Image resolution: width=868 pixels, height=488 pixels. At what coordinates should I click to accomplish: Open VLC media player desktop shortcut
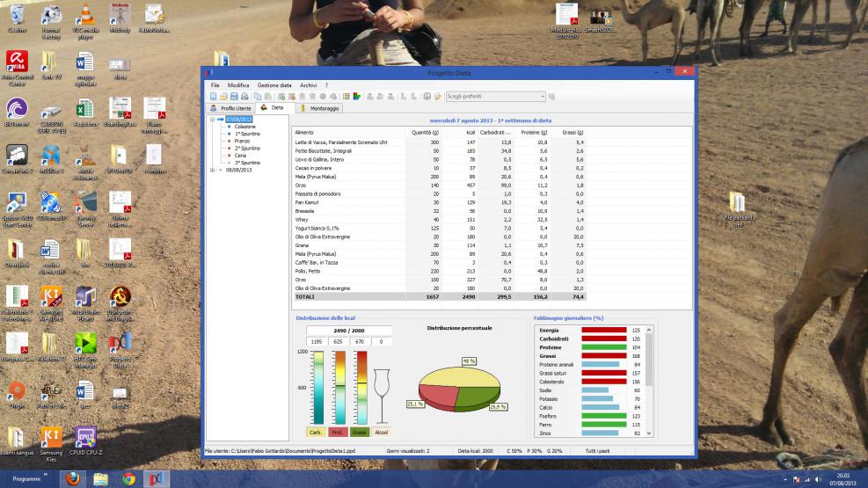point(85,19)
